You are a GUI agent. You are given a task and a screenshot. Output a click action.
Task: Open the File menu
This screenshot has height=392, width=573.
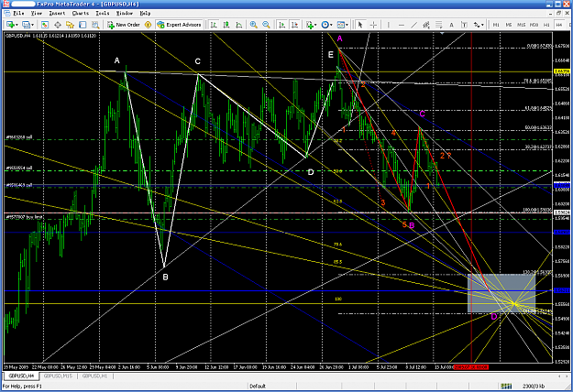(x=18, y=13)
